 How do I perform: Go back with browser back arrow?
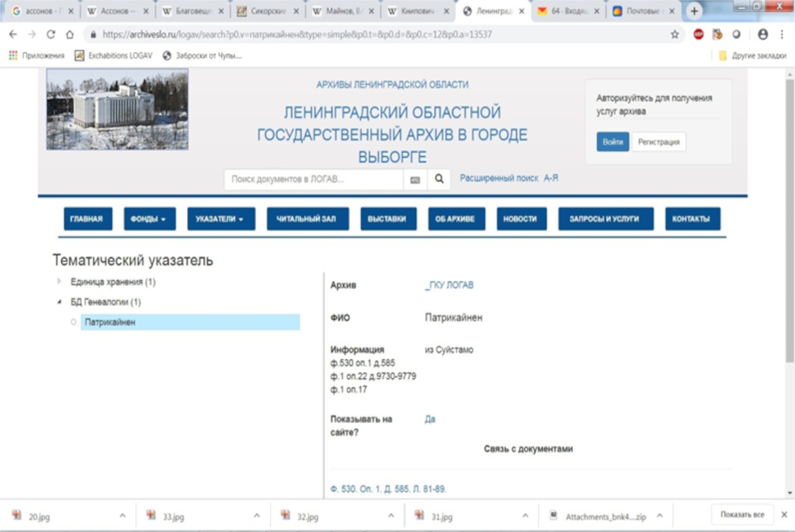[x=13, y=34]
